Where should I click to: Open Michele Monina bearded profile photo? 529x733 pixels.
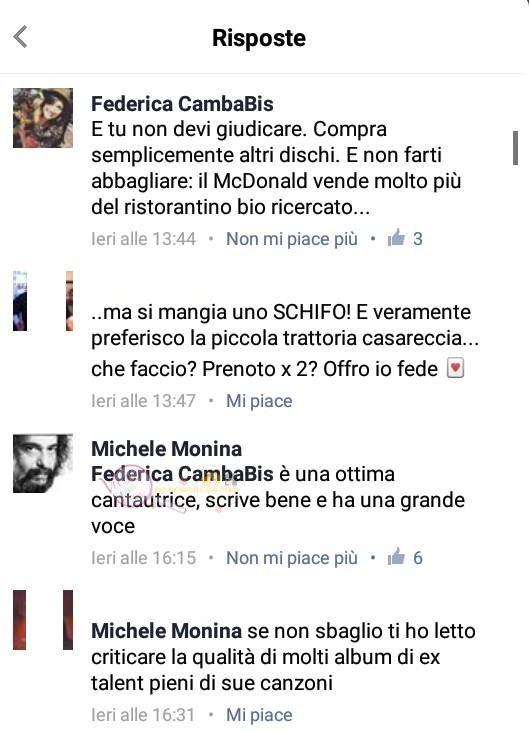(x=43, y=463)
